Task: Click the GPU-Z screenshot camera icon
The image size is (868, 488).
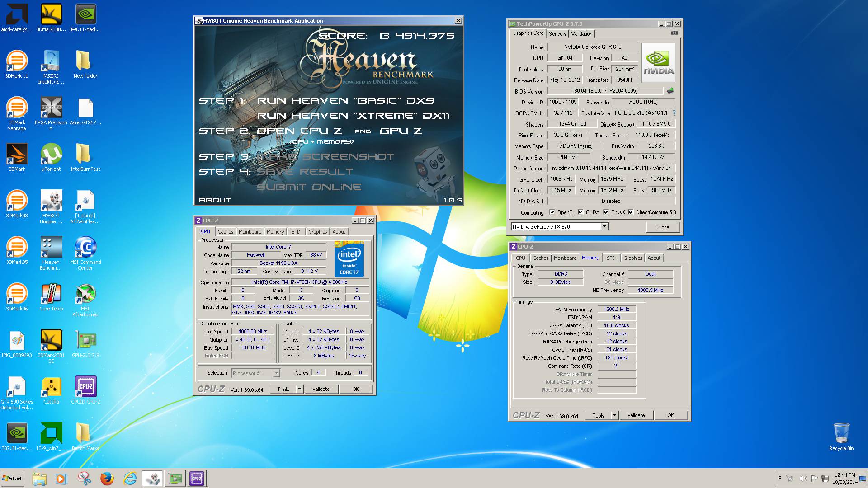Action: [x=674, y=33]
